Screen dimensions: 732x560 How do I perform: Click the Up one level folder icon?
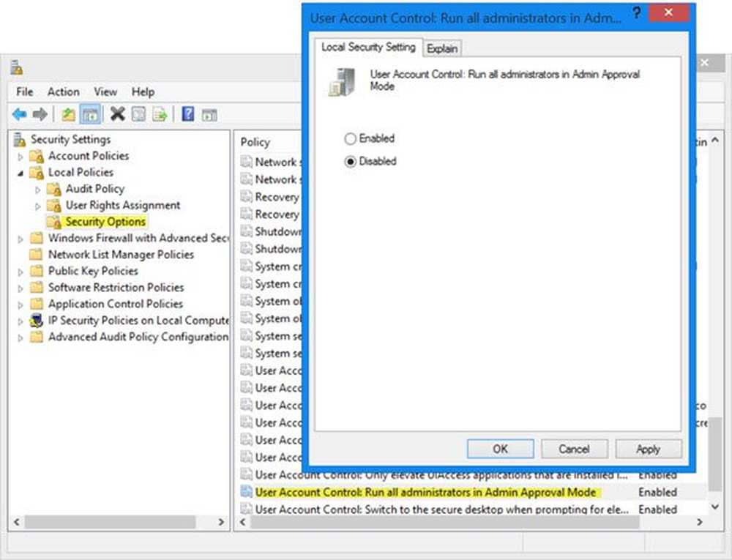(x=68, y=114)
